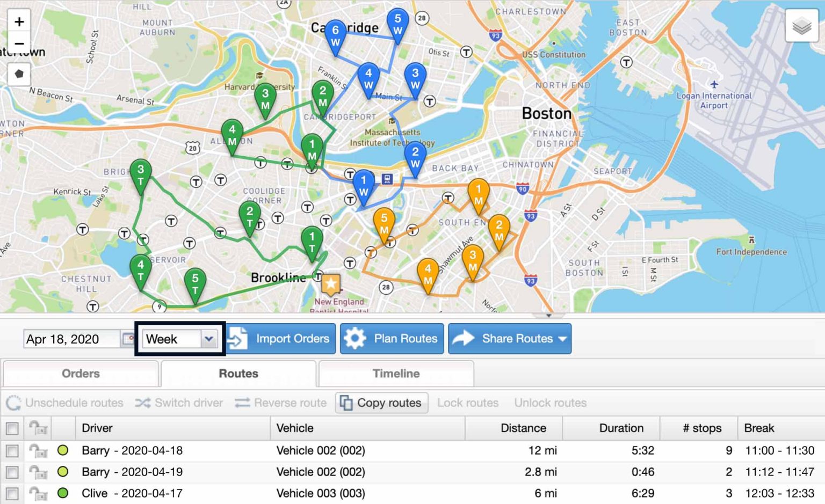Click the Plan Routes button
This screenshot has width=825, height=504.
392,339
